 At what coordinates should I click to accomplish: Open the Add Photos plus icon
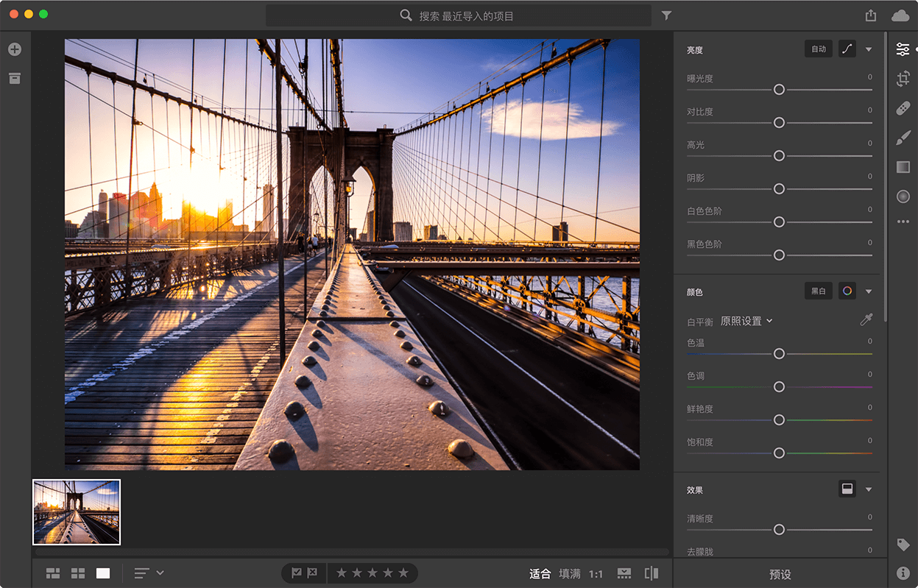(x=15, y=49)
